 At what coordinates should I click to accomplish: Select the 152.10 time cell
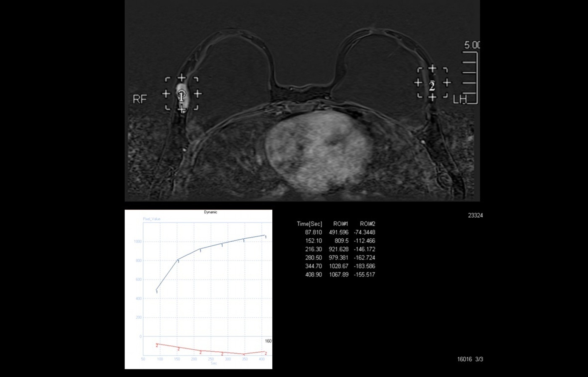click(x=314, y=241)
